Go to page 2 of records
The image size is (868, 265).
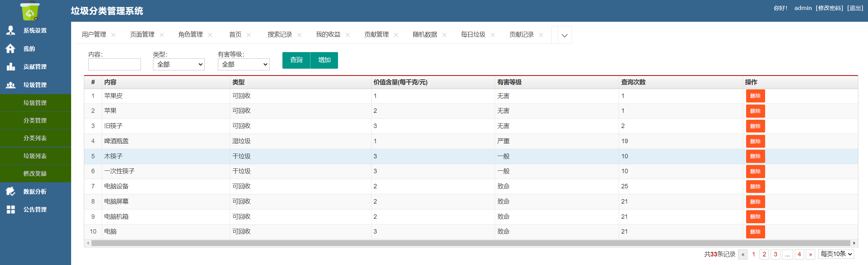coord(764,254)
